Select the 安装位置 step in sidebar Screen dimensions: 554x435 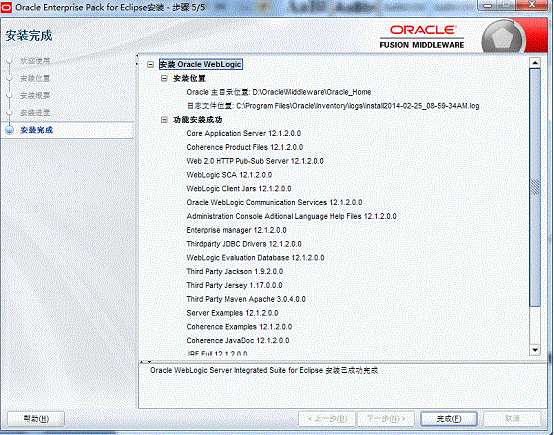pyautogui.click(x=35, y=78)
